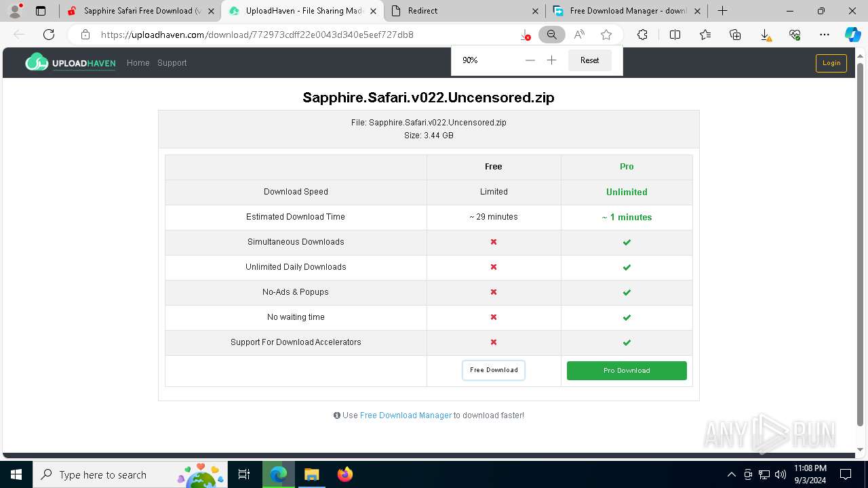Click the blocked download indicator in address bar
The width and height of the screenshot is (868, 488).
pos(525,35)
